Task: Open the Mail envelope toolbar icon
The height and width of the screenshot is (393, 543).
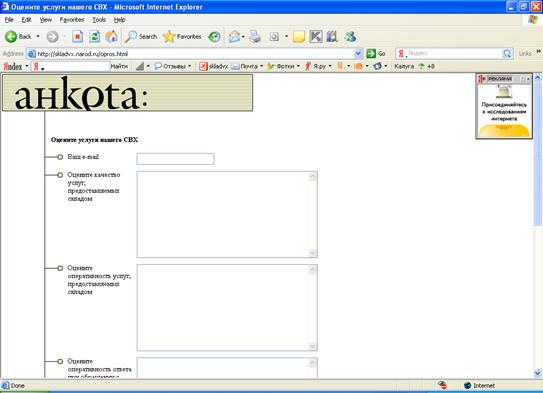Action: coord(236,36)
